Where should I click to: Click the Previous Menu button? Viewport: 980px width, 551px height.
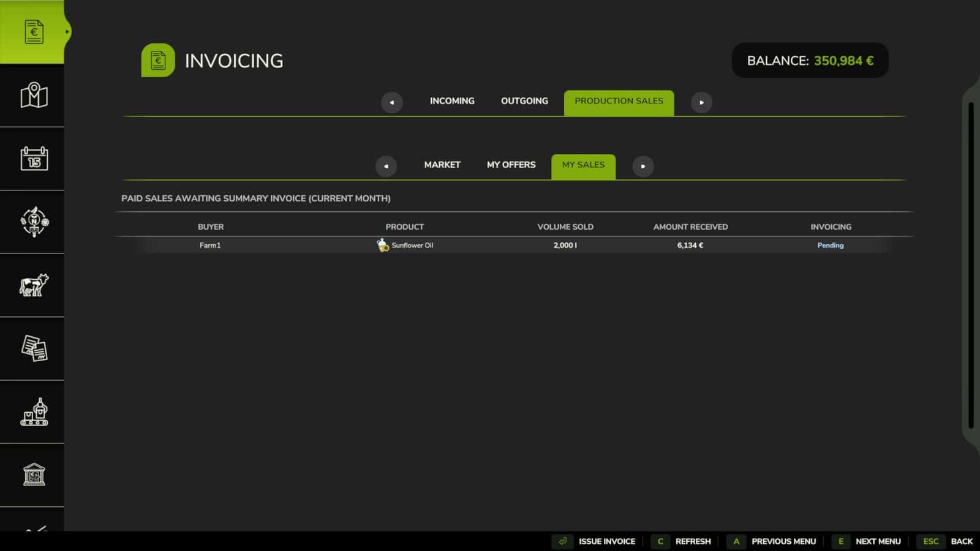[783, 541]
